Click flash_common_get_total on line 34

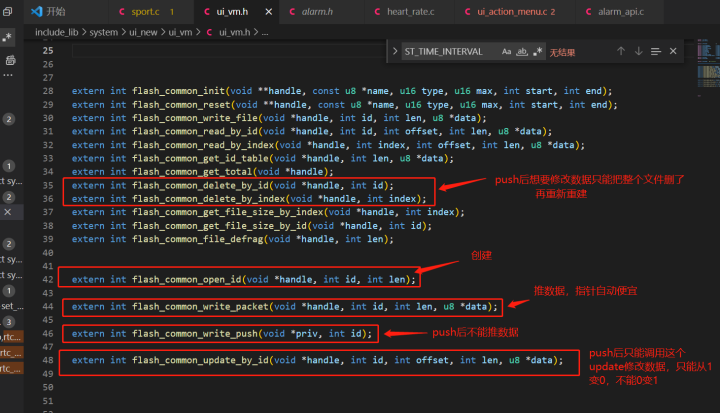(x=192, y=172)
